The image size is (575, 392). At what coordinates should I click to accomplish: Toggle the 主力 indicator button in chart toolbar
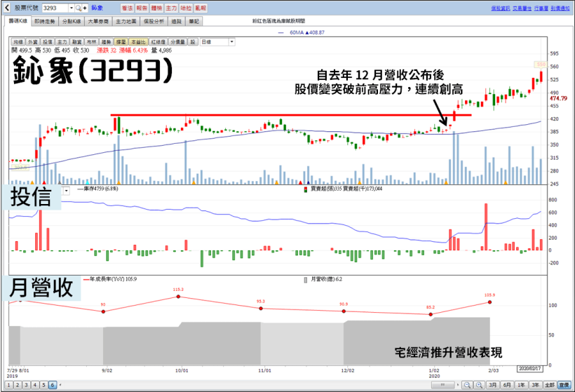pos(62,42)
